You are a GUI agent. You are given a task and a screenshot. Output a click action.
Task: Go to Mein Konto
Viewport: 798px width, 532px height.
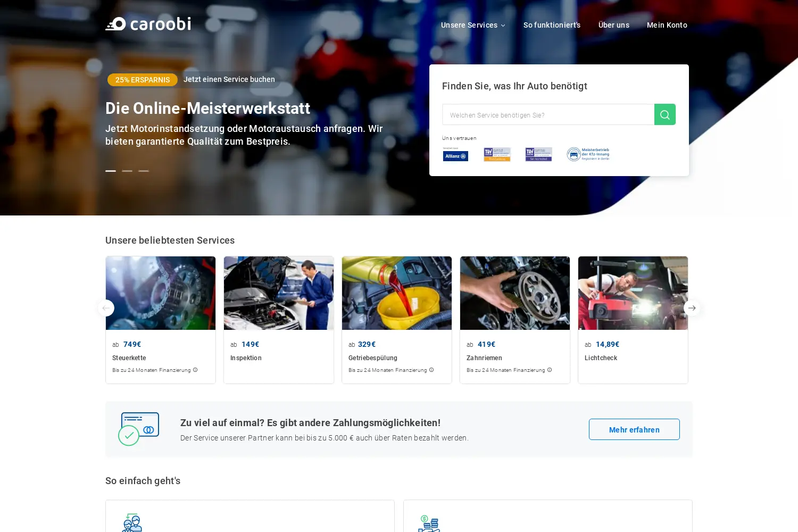[x=667, y=25]
